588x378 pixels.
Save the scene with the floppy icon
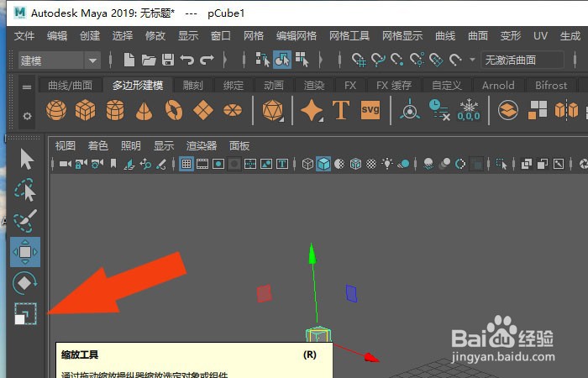point(168,60)
